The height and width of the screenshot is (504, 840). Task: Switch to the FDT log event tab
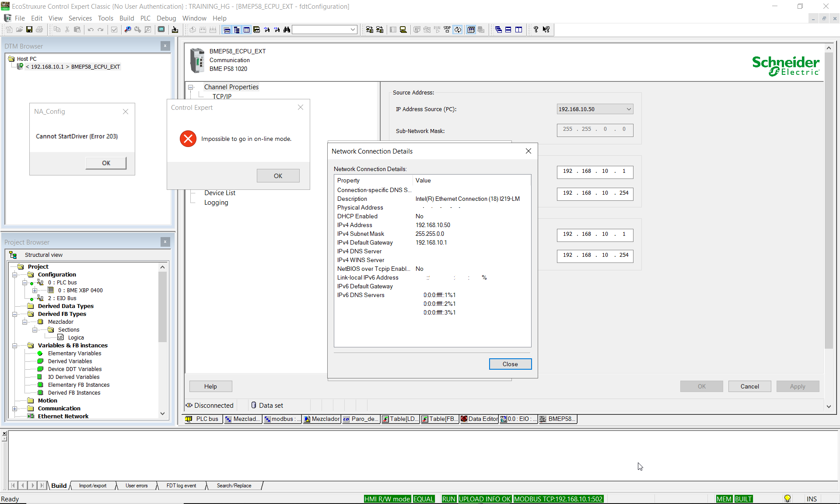pos(181,486)
